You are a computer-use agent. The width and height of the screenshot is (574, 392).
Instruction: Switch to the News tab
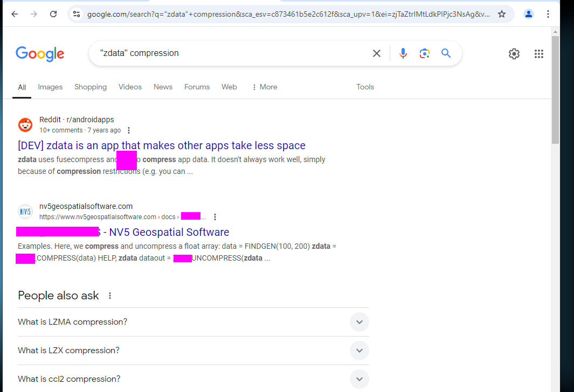click(163, 87)
